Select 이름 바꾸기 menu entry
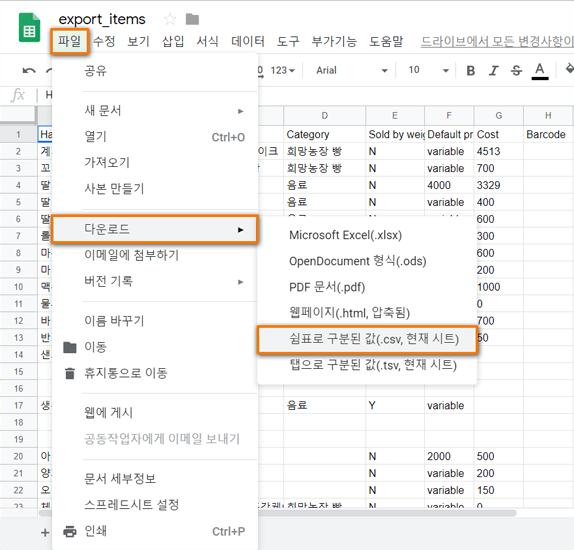The width and height of the screenshot is (574, 550). (x=155, y=321)
